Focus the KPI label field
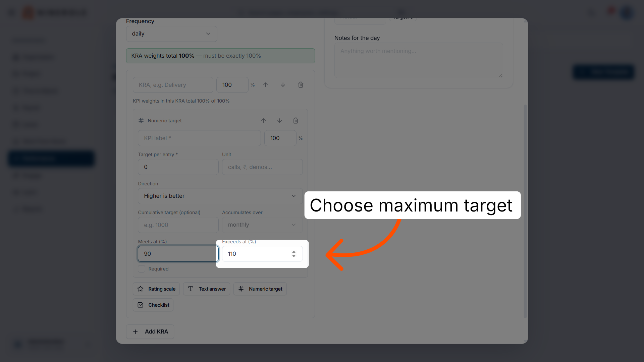This screenshot has height=362, width=644. click(199, 138)
